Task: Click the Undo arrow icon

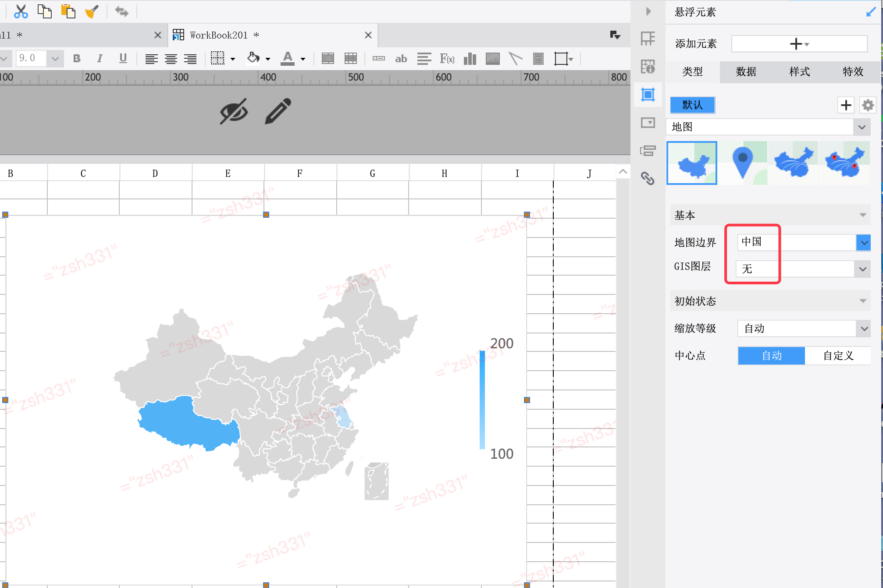Action: click(121, 11)
